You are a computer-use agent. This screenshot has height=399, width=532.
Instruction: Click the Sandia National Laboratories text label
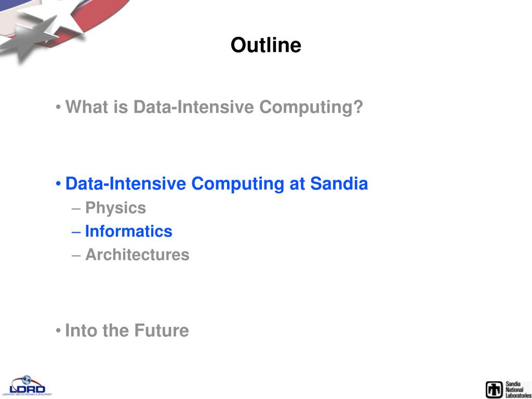coord(517,390)
